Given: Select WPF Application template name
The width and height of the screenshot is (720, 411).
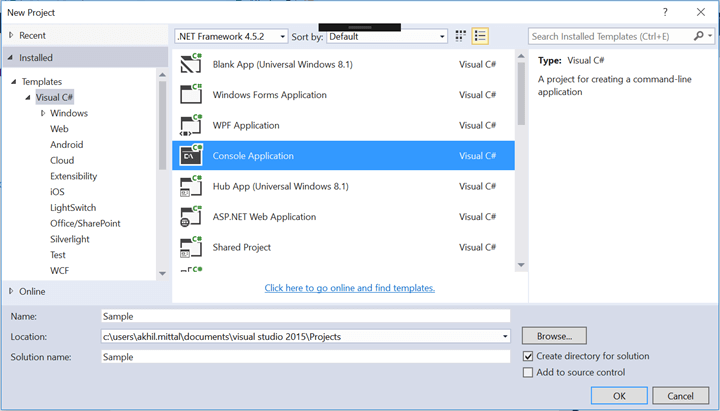Looking at the screenshot, I should coord(246,125).
